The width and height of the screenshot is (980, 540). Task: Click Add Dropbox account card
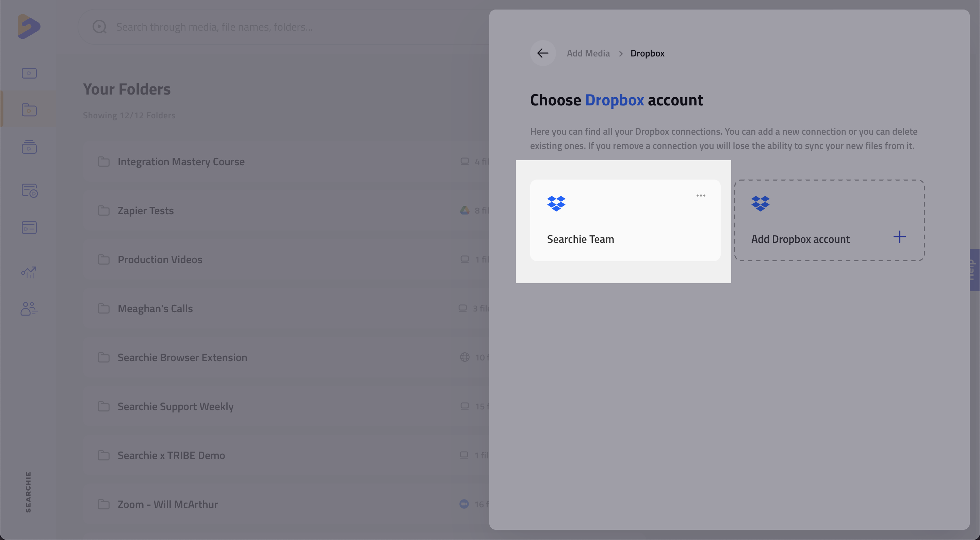pyautogui.click(x=829, y=220)
